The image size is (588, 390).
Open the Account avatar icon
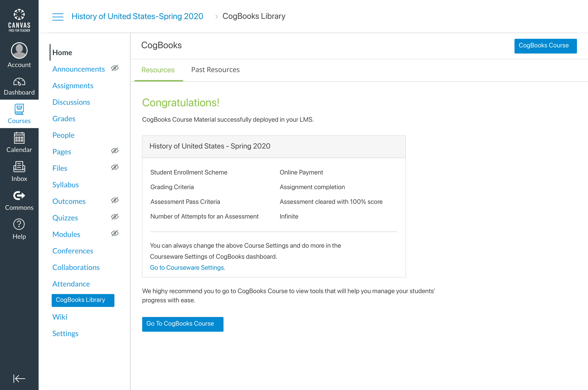[x=19, y=51]
